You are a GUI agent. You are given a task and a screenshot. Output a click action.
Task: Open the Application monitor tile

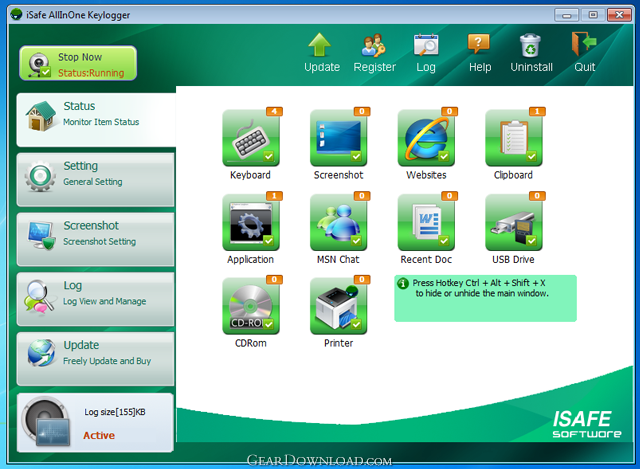tap(251, 222)
